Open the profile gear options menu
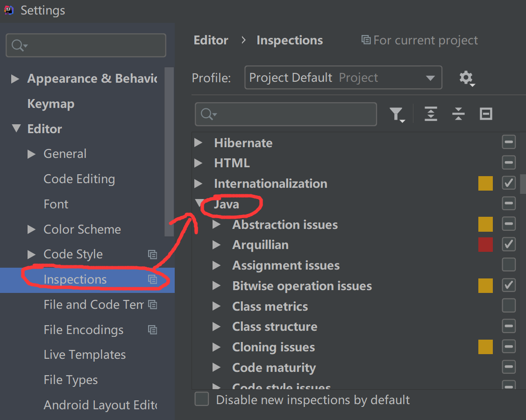This screenshot has width=526, height=420. click(467, 78)
